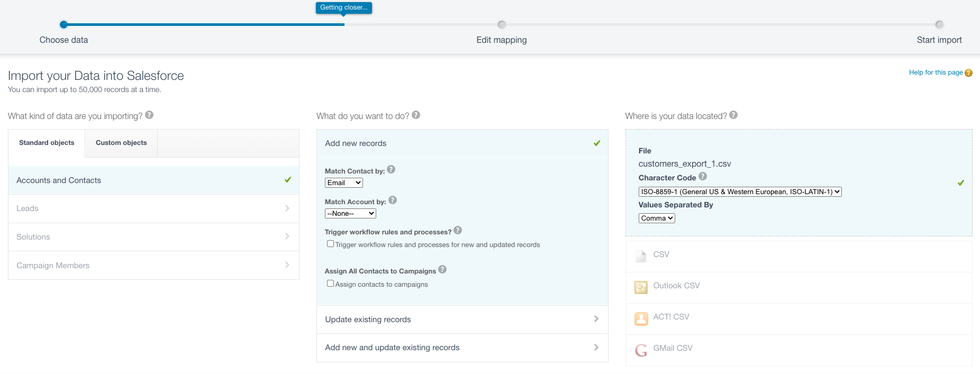Enable Trigger workflow rules and processes checkbox
This screenshot has width=980, height=374.
[x=330, y=244]
